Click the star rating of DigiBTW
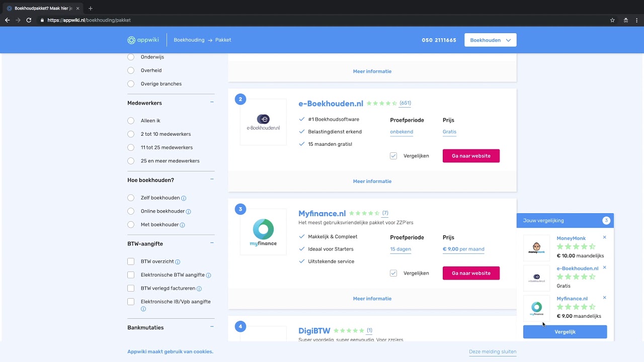Viewport: 644px width, 362px height. [349, 331]
